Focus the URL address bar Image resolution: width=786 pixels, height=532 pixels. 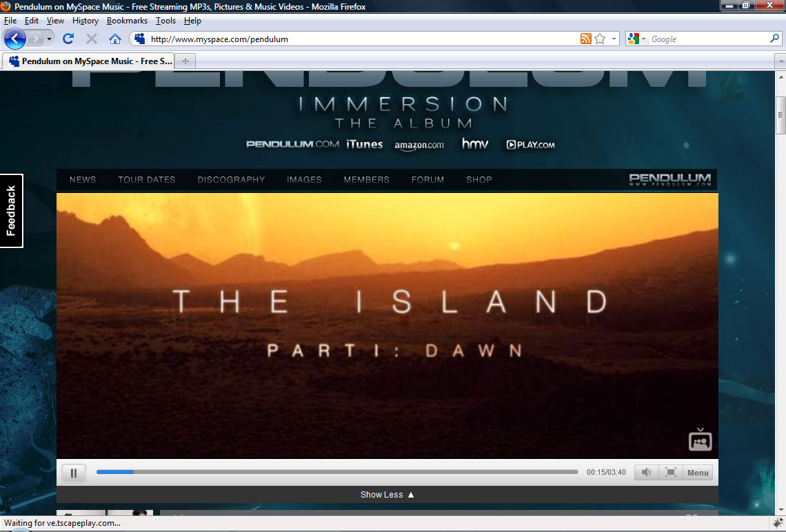coord(363,39)
